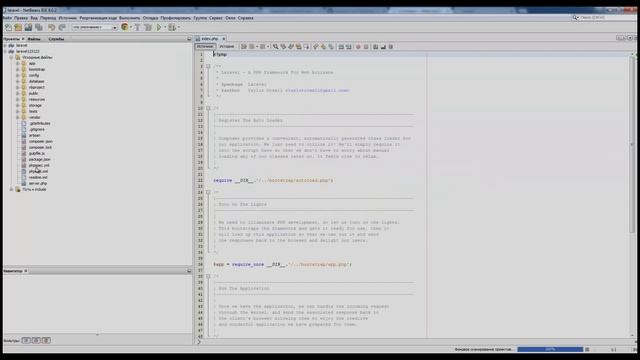Click the Toggle Rectangular Selection editor icon
Viewport: 640px width, 360px height.
click(x=306, y=47)
